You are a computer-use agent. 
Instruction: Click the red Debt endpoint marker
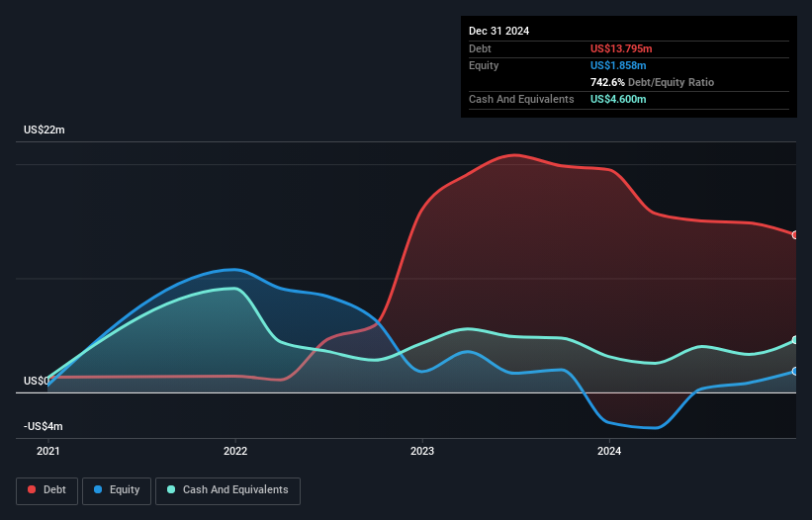tap(795, 235)
